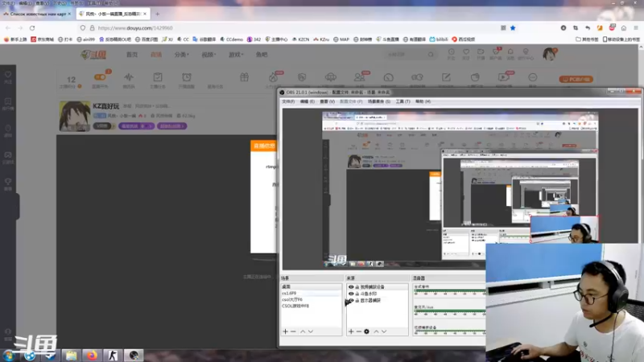The width and height of the screenshot is (644, 362).
Task: Select the csol大厅F6 scene
Action: [312, 299]
